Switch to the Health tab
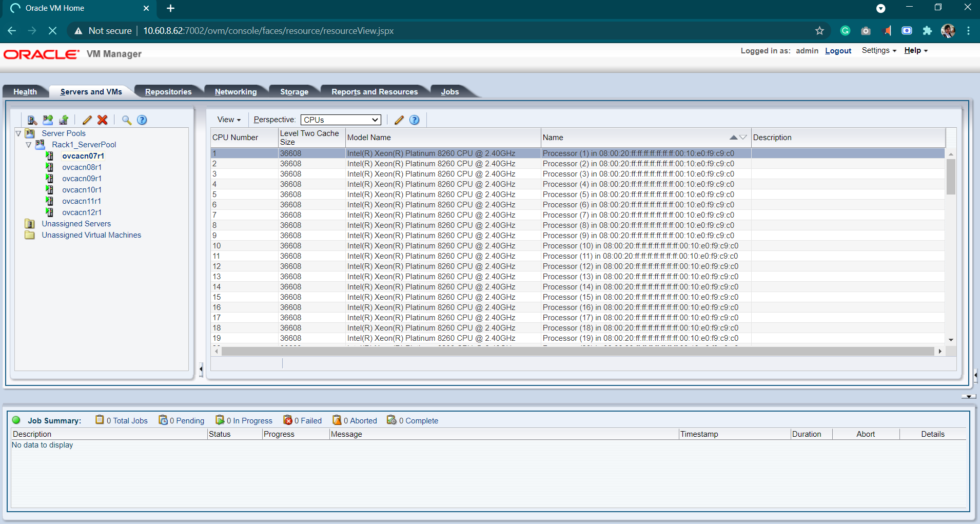Image resolution: width=980 pixels, height=524 pixels. (25, 92)
